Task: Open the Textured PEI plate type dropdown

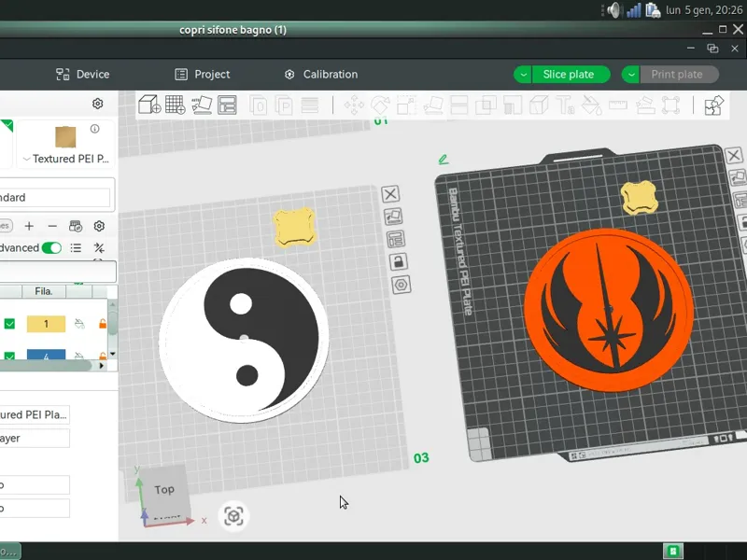Action: pos(65,159)
